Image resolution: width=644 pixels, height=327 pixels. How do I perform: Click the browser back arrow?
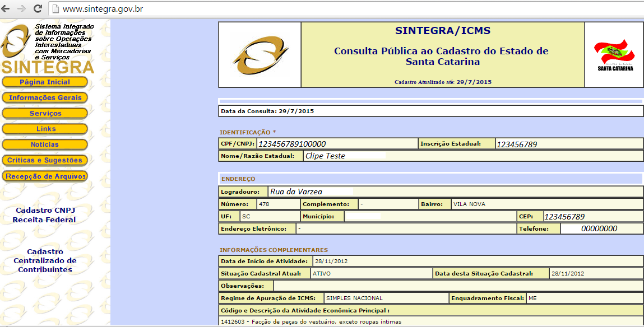tap(6, 8)
